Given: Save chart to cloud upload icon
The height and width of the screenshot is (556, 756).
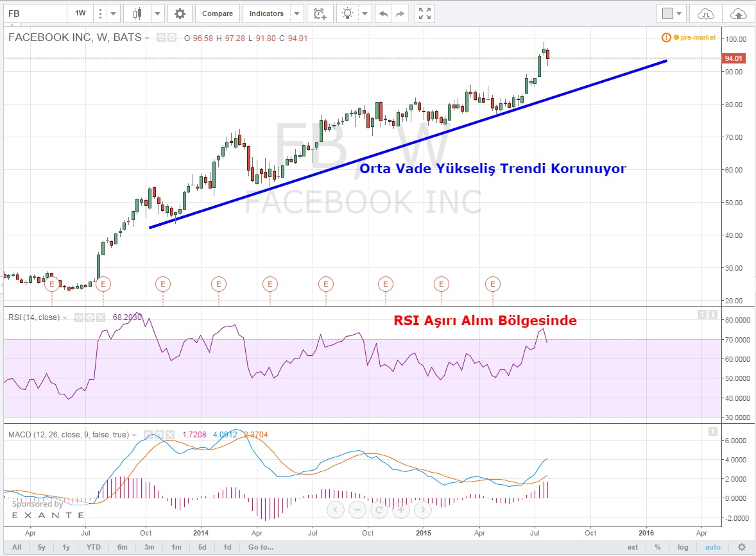Looking at the screenshot, I should pyautogui.click(x=738, y=13).
